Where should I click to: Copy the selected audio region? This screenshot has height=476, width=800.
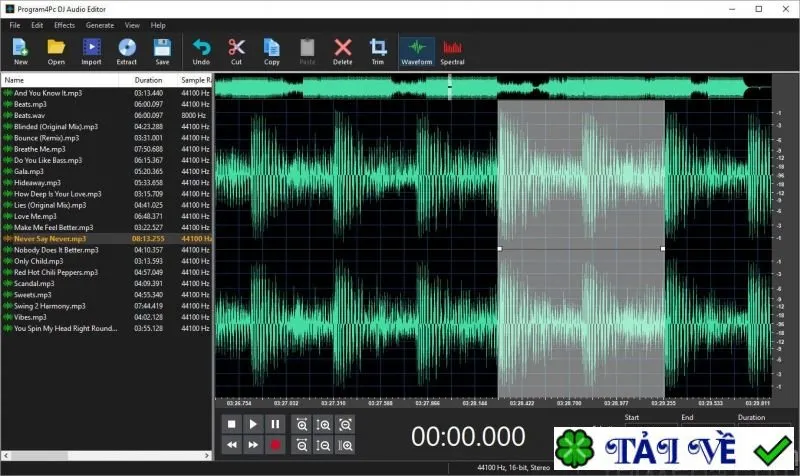(271, 52)
